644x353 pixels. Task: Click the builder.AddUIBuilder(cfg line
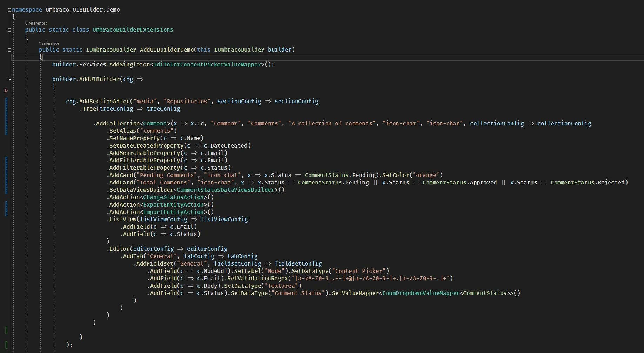tap(98, 79)
